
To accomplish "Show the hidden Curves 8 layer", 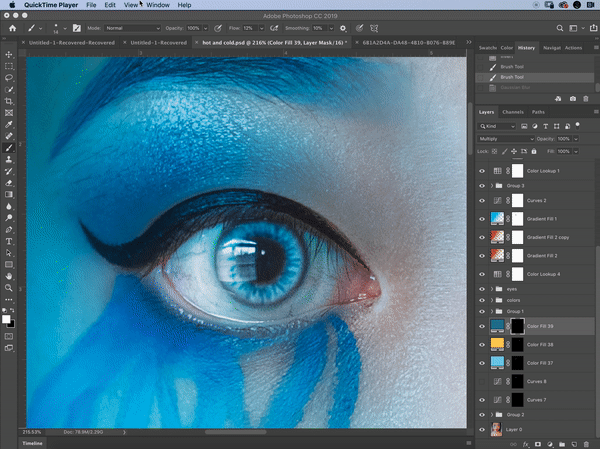I will coord(482,381).
